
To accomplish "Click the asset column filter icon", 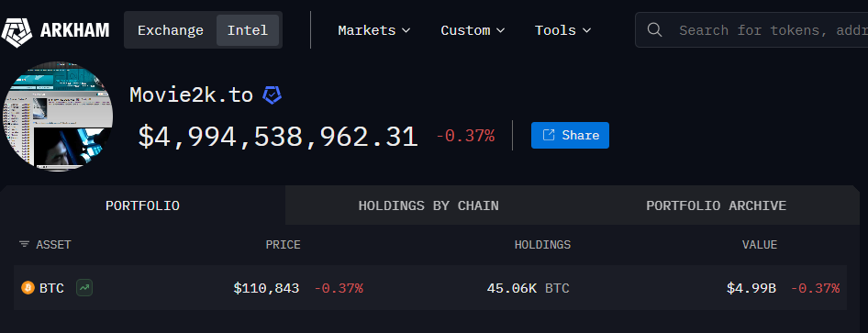I will (x=24, y=245).
